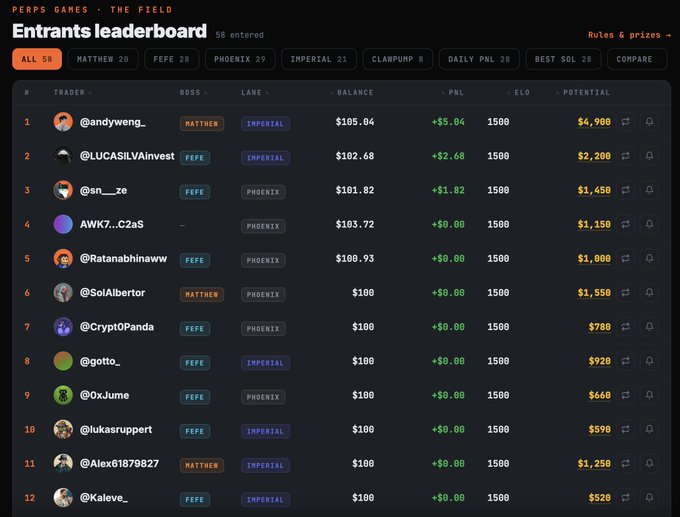
Task: Click the +$2.68 PNL value
Action: click(x=448, y=156)
